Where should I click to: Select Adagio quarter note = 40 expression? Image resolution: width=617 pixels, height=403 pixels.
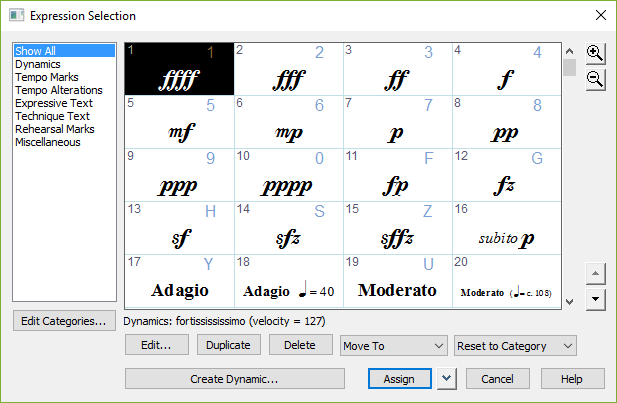(288, 281)
